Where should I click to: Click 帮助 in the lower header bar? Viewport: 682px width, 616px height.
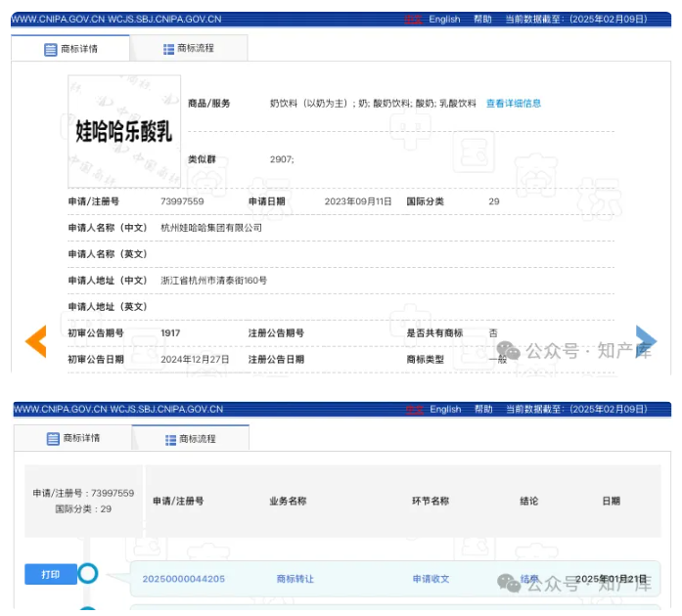click(483, 410)
